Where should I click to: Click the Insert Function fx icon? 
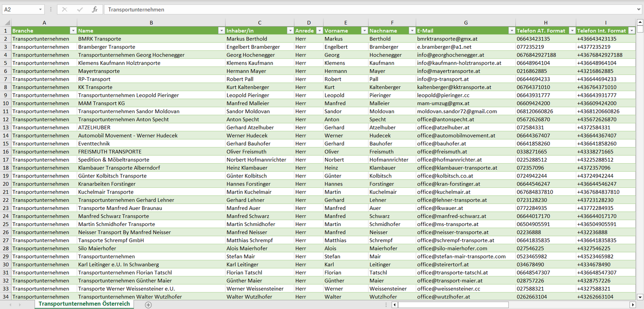point(94,9)
